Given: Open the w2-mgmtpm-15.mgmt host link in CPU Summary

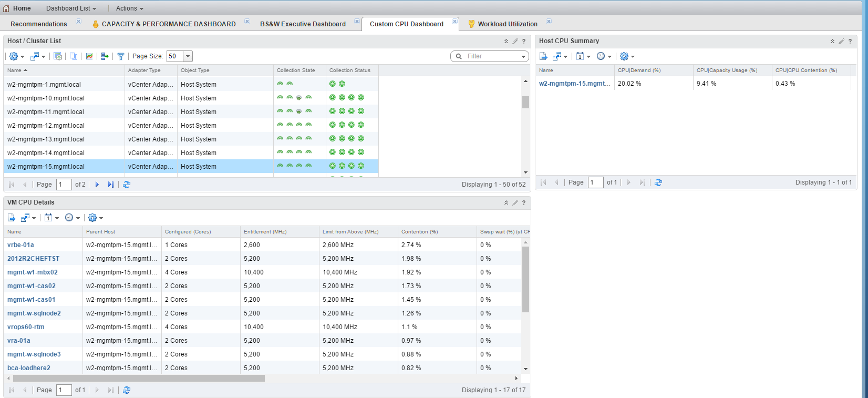Looking at the screenshot, I should pos(574,84).
